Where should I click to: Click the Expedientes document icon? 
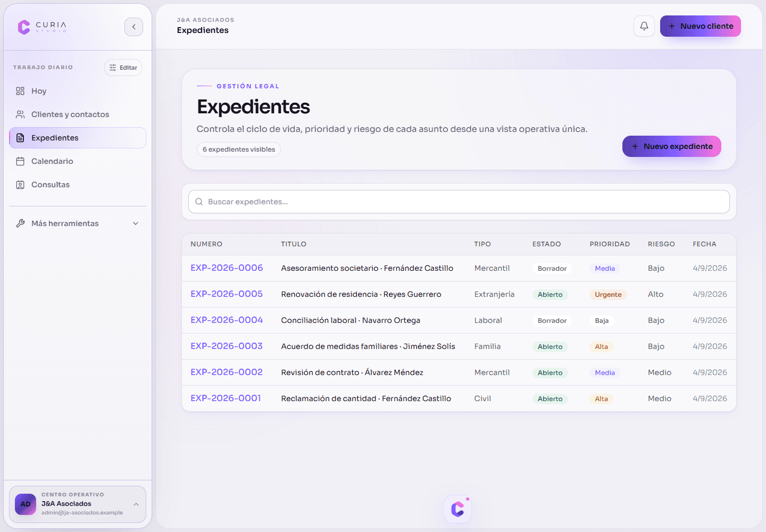pyautogui.click(x=20, y=138)
